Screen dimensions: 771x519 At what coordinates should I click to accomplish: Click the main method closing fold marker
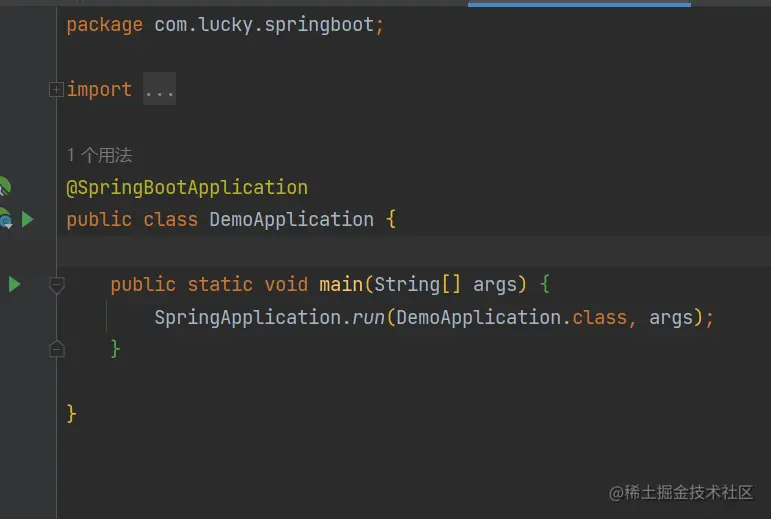[x=57, y=348]
